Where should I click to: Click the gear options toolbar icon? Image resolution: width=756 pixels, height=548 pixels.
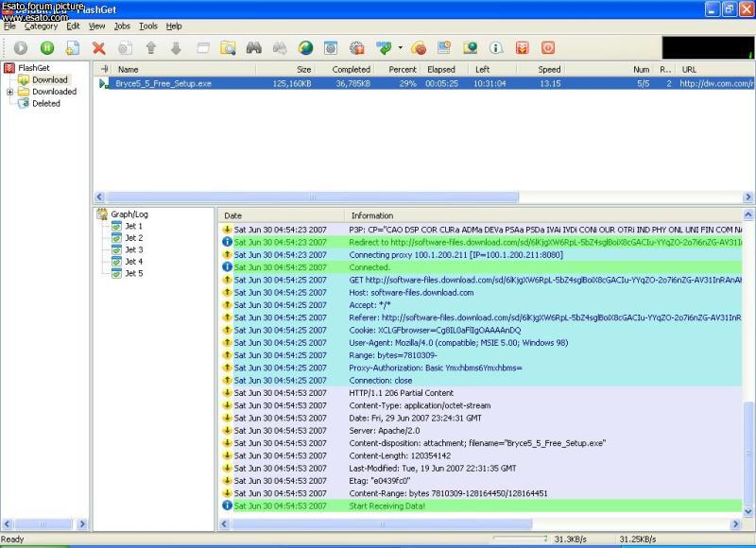[x=357, y=48]
